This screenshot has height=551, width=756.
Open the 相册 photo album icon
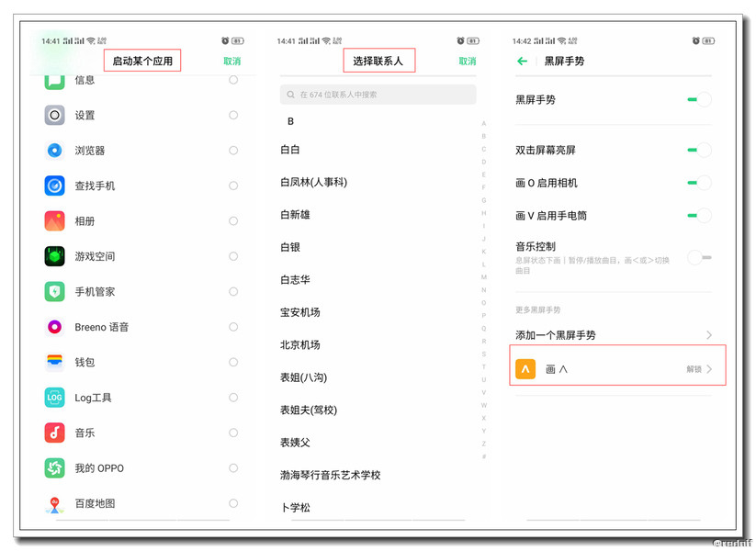57,220
